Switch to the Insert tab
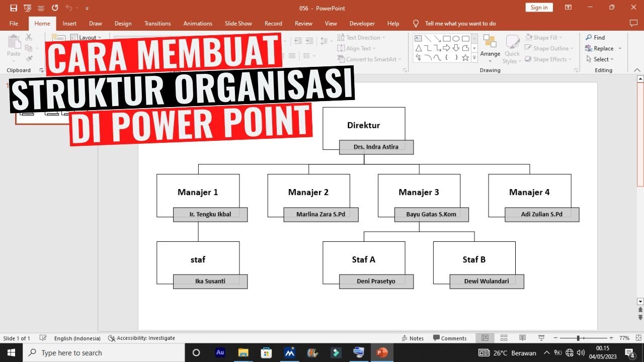This screenshot has height=362, width=644. pyautogui.click(x=69, y=24)
